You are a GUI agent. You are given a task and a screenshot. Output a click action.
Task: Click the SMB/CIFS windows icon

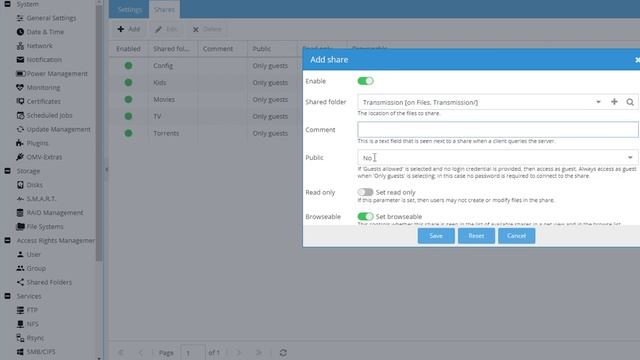(20, 351)
